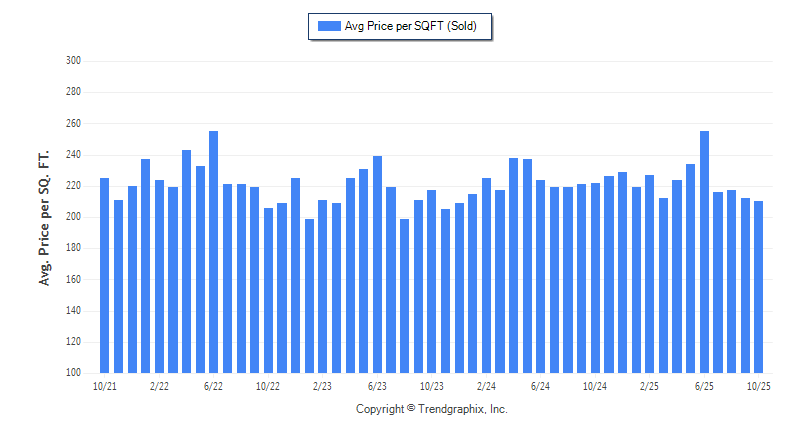The height and width of the screenshot is (434, 800).
Task: Select the tall bar above the 6/22 label
Action: [214, 252]
